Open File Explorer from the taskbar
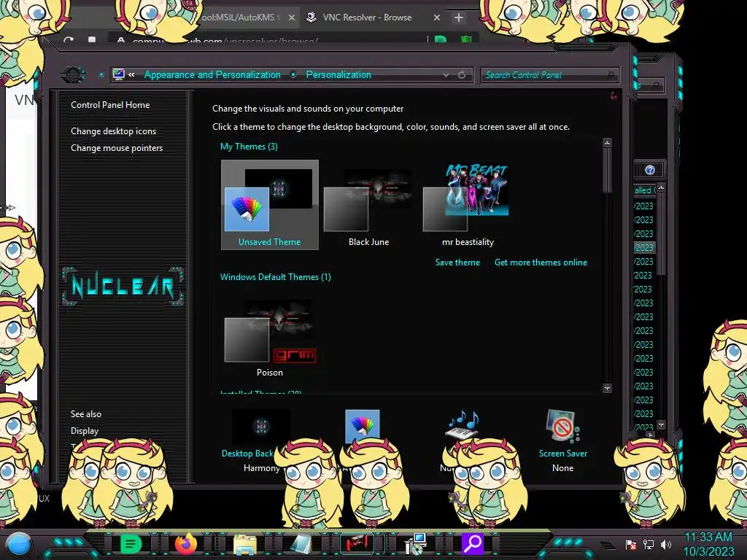This screenshot has width=747, height=560. tap(245, 544)
